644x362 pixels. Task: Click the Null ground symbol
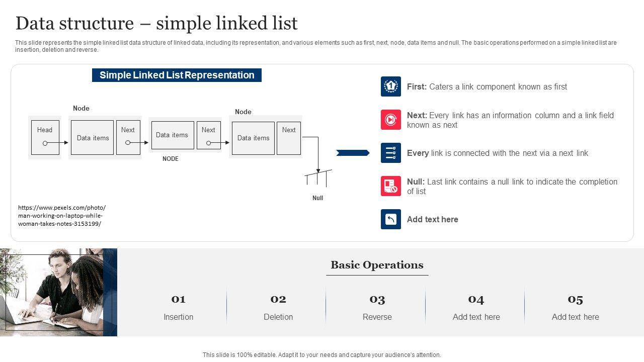(318, 178)
